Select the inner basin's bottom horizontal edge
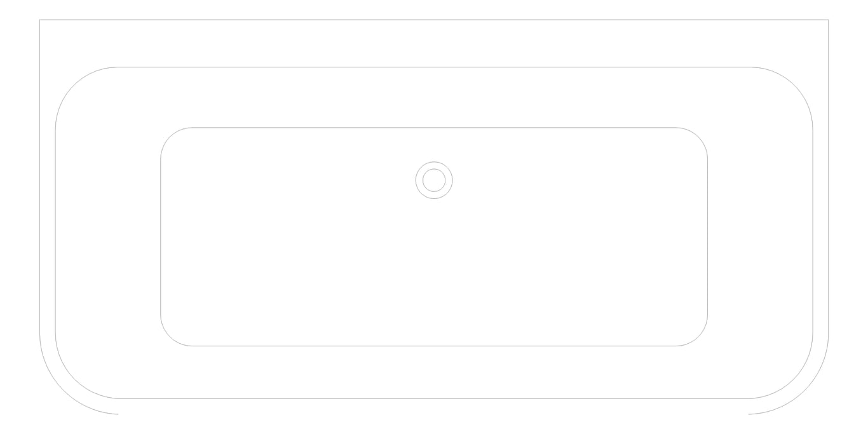The image size is (868, 434). [x=434, y=346]
